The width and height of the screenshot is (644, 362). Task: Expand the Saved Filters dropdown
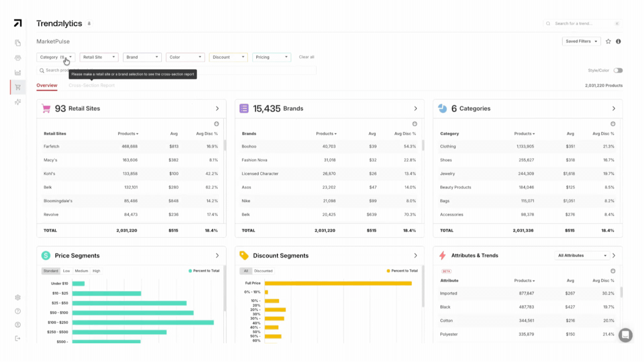pos(581,41)
